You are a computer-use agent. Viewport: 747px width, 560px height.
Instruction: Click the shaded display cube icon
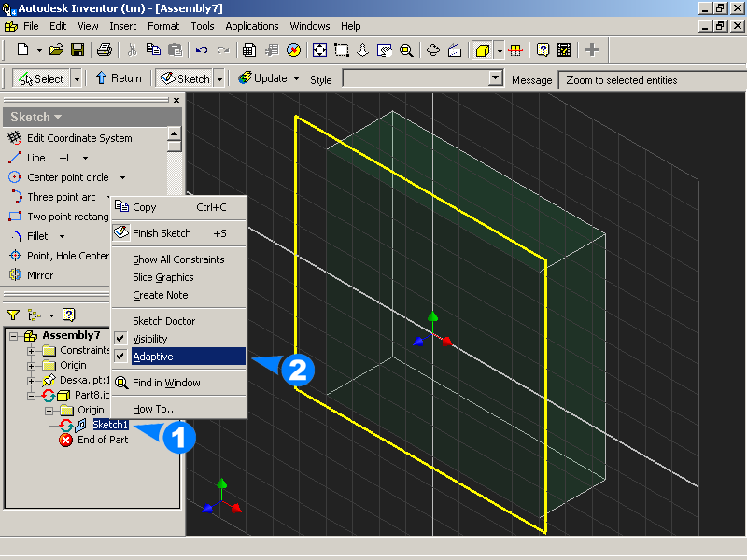point(483,49)
